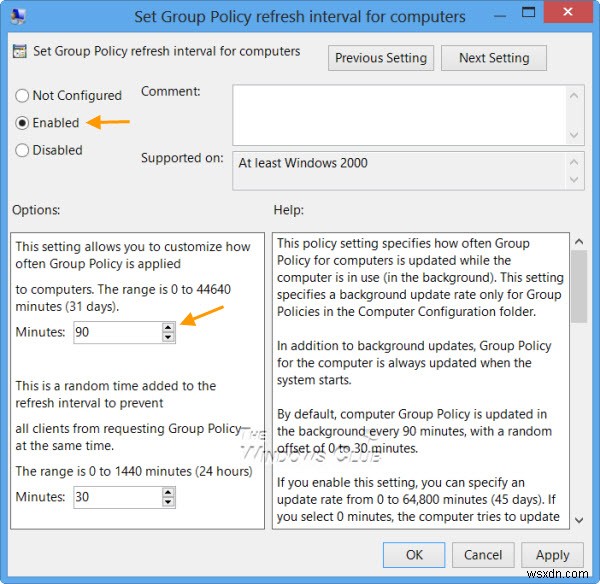This screenshot has width=600, height=584.
Task: Click the Supported on: label
Action: coord(182,158)
